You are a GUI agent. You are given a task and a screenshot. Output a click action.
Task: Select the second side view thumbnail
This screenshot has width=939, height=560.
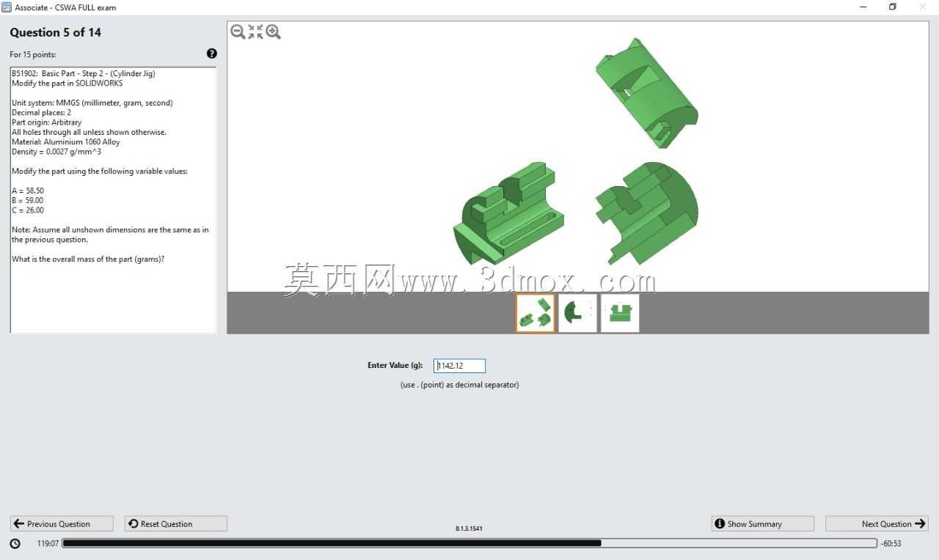coord(577,313)
